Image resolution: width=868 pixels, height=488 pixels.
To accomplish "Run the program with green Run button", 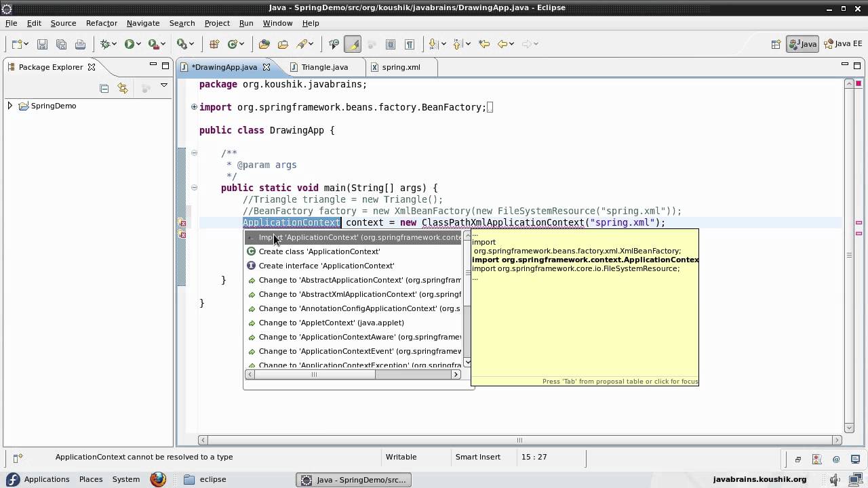I will (x=129, y=44).
